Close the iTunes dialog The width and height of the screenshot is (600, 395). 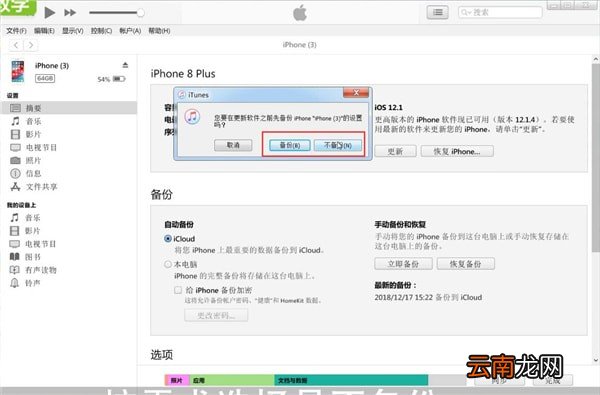356,93
